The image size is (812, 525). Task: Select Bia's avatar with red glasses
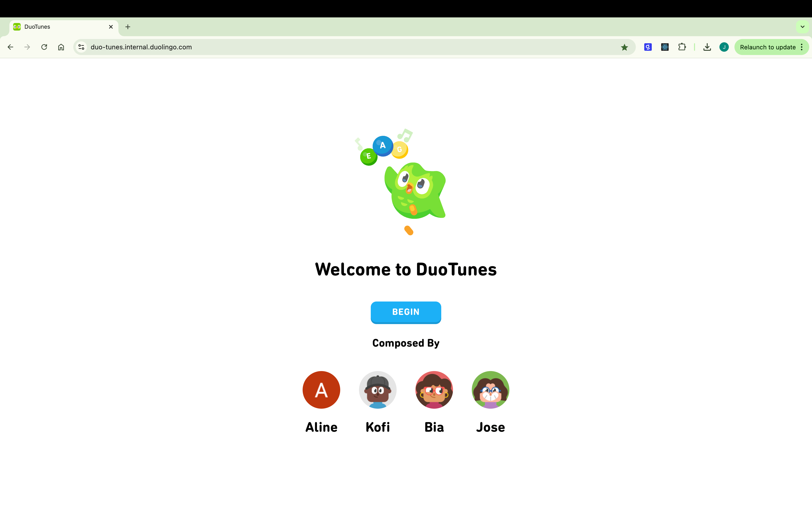(x=434, y=390)
